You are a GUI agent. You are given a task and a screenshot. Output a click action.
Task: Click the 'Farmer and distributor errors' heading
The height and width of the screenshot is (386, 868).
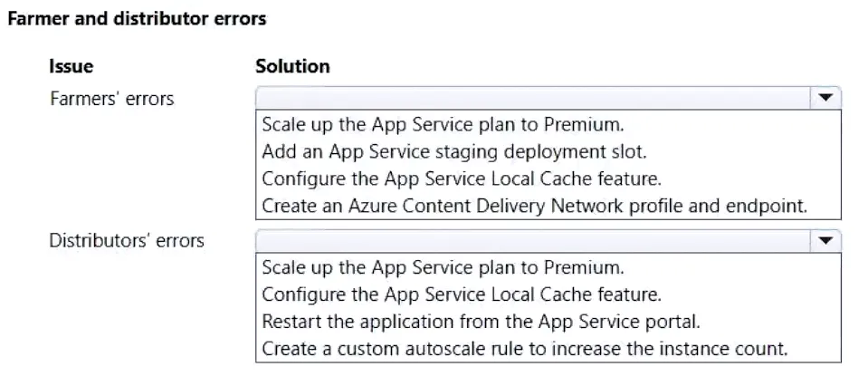click(x=138, y=19)
